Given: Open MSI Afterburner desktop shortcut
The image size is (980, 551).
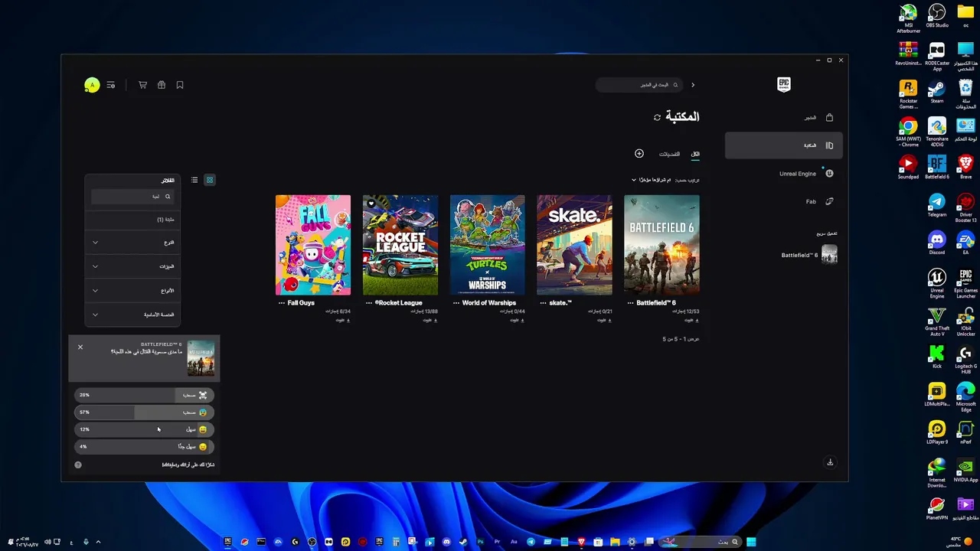Looking at the screenshot, I should (908, 18).
